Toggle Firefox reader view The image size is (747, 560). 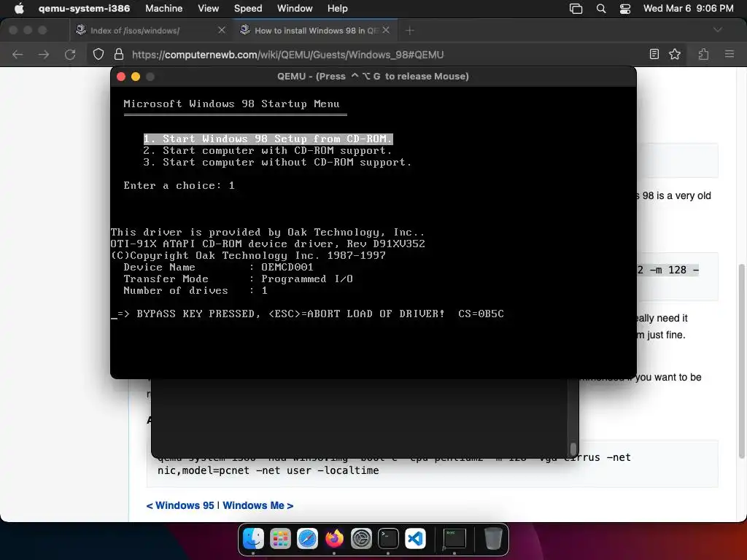[x=654, y=54]
